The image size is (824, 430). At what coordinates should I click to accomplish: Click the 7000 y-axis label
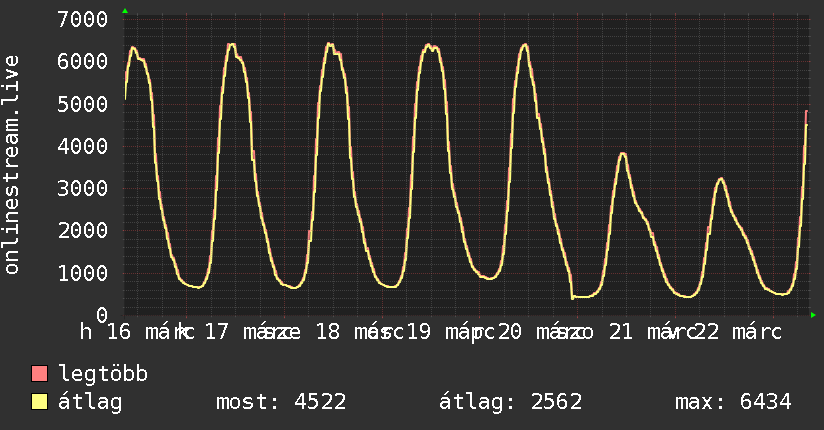pyautogui.click(x=83, y=19)
